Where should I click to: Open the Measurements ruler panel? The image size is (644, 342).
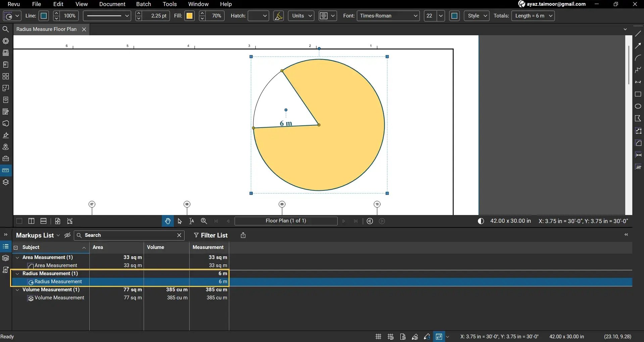point(6,170)
